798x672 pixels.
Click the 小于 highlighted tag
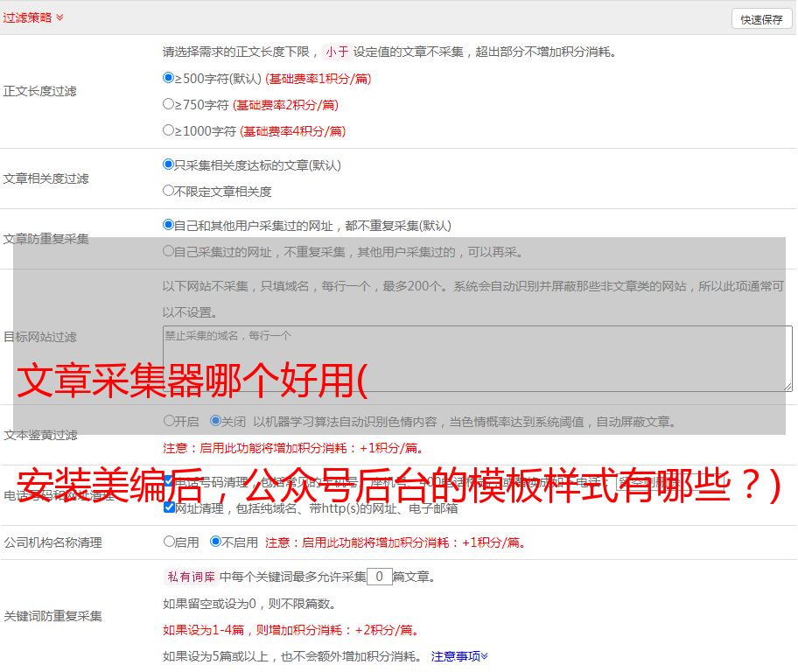pyautogui.click(x=337, y=52)
